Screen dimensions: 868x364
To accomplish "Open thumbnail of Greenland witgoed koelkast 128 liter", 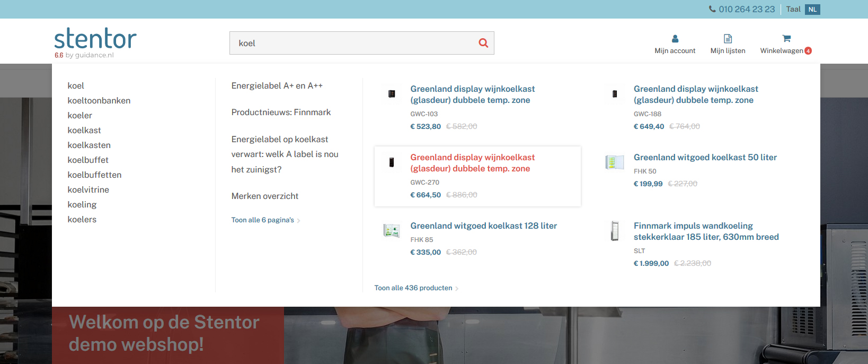I will click(391, 230).
